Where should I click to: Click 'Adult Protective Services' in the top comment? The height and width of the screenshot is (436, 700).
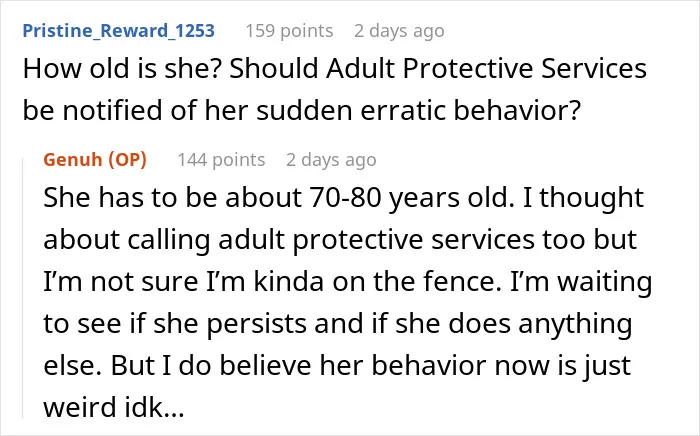pyautogui.click(x=486, y=69)
